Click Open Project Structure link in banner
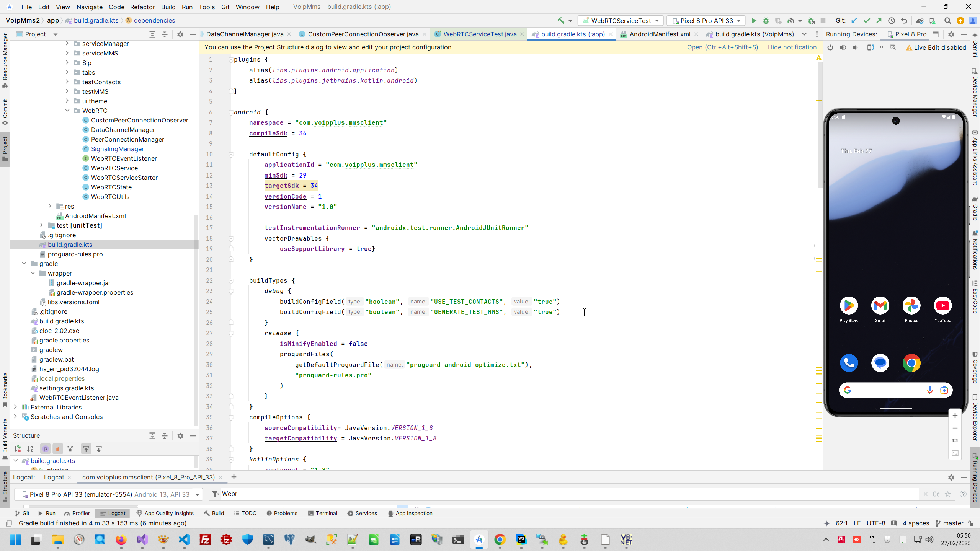The height and width of the screenshot is (551, 980). [722, 47]
